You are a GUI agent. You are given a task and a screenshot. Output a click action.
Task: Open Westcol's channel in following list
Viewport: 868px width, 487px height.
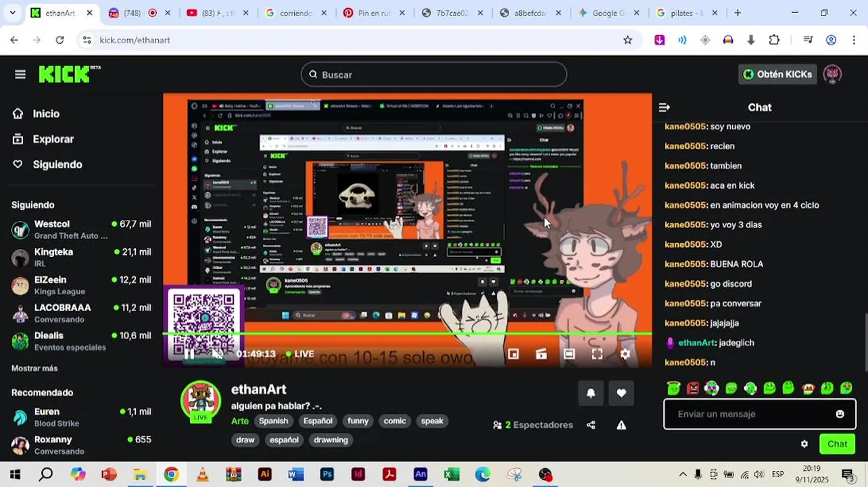point(81,230)
